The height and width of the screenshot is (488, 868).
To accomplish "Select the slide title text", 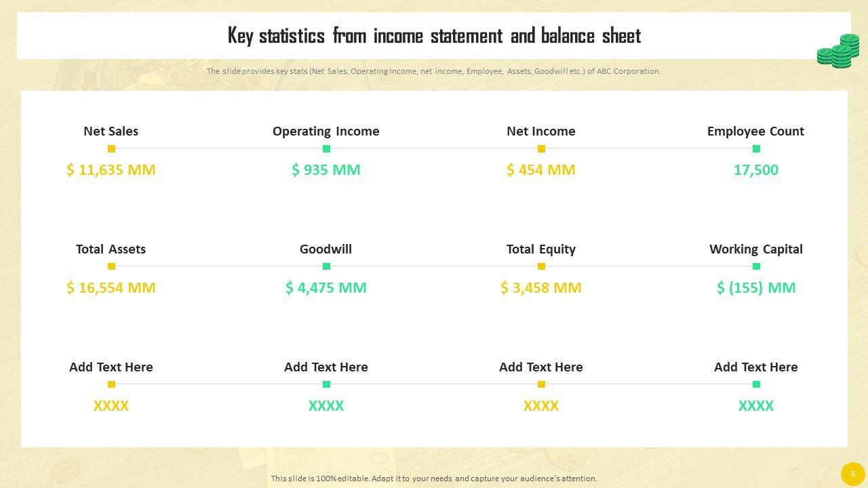I will click(434, 35).
